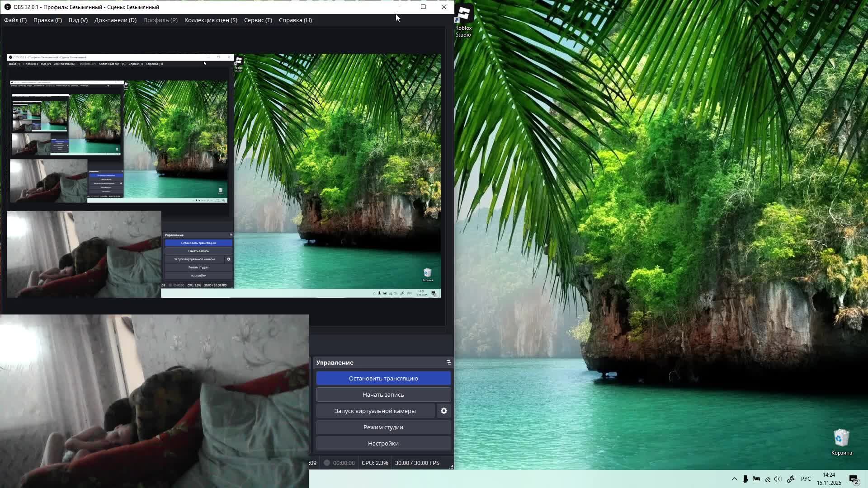
Task: Undock the Управление panel via float icon
Action: pos(448,362)
